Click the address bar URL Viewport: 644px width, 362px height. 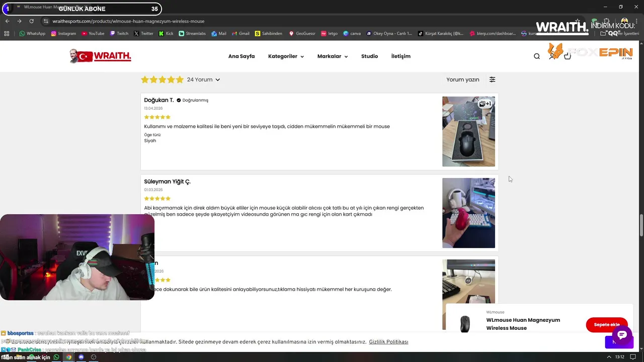(x=129, y=21)
